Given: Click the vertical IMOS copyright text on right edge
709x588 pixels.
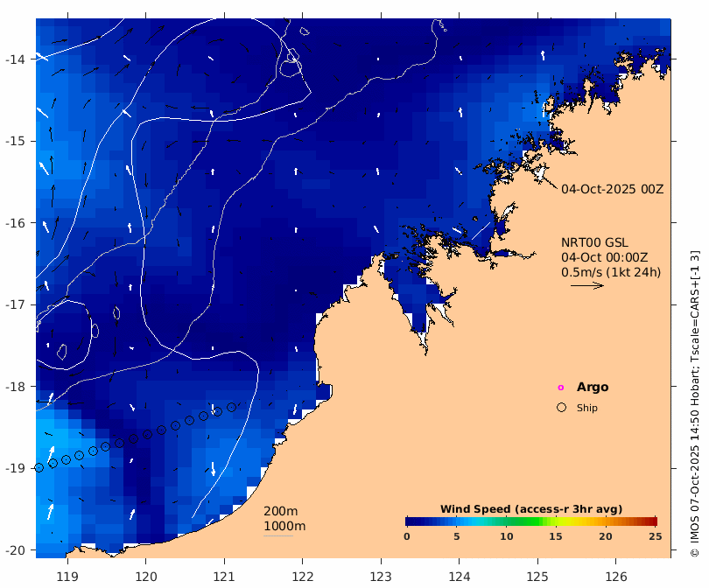Looking at the screenshot, I should [x=695, y=403].
